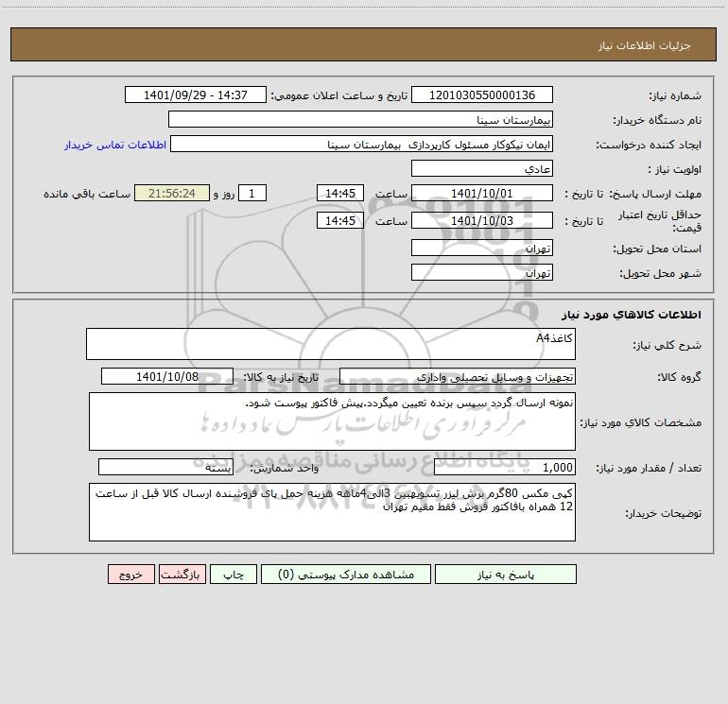Click the label حداقل تاریخ اعتبار قیمت
Viewport: 728px width, 704px height.
(x=660, y=221)
